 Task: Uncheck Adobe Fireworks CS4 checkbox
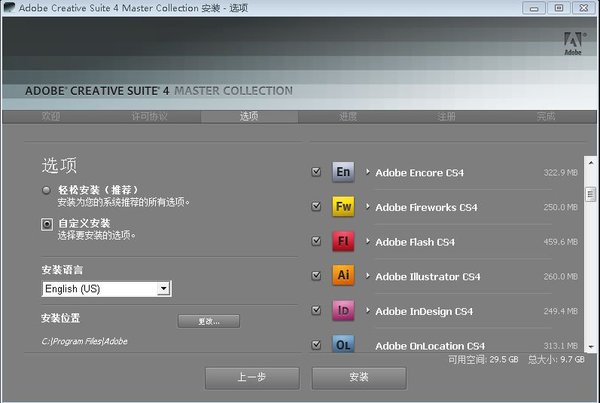[316, 207]
